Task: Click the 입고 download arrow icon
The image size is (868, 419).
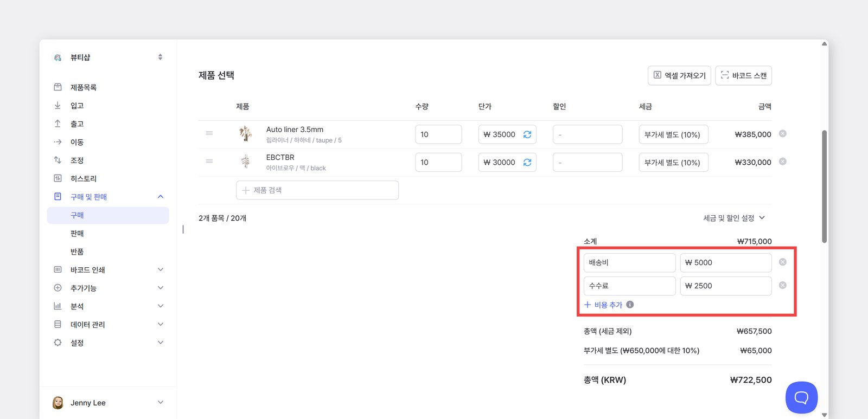Action: click(x=58, y=106)
